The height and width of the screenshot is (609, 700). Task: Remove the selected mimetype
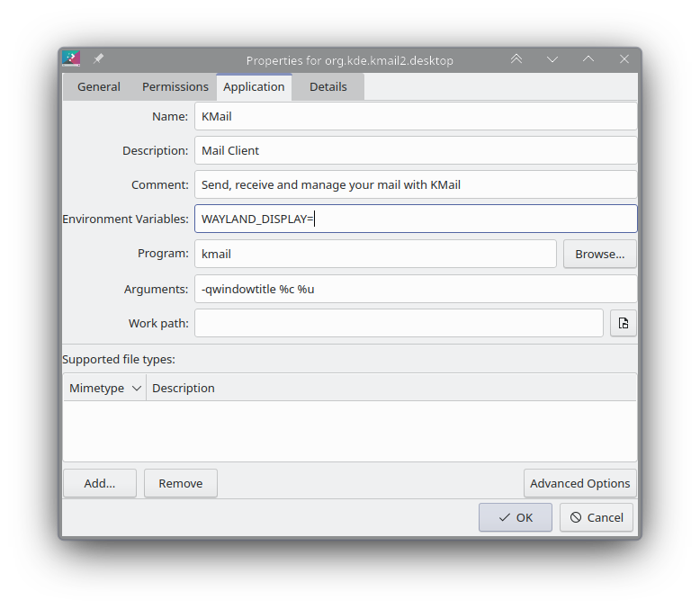[181, 483]
